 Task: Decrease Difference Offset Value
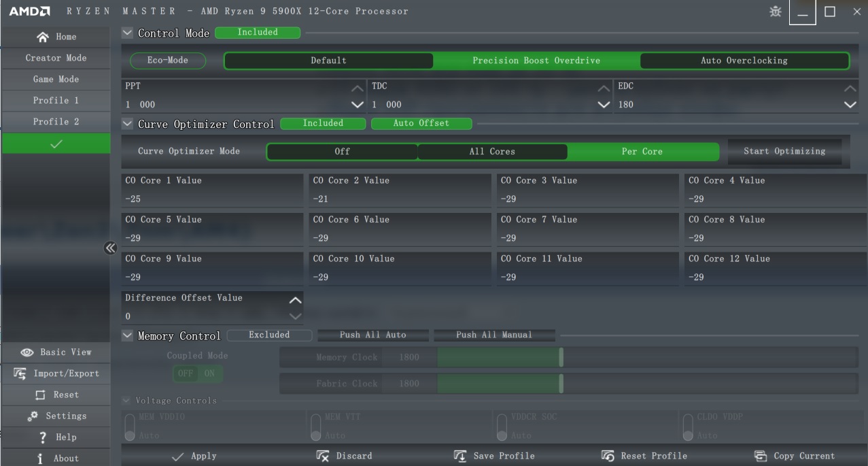click(295, 316)
